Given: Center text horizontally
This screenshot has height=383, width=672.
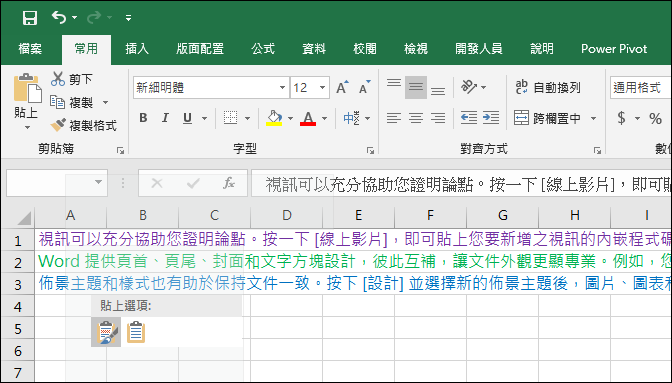Looking at the screenshot, I should pos(416,118).
